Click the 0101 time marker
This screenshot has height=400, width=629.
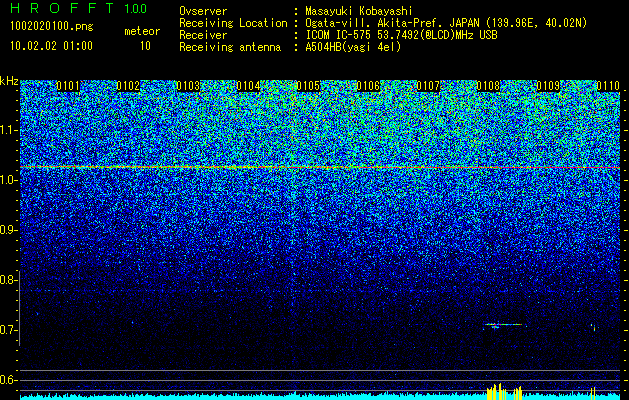(68, 86)
